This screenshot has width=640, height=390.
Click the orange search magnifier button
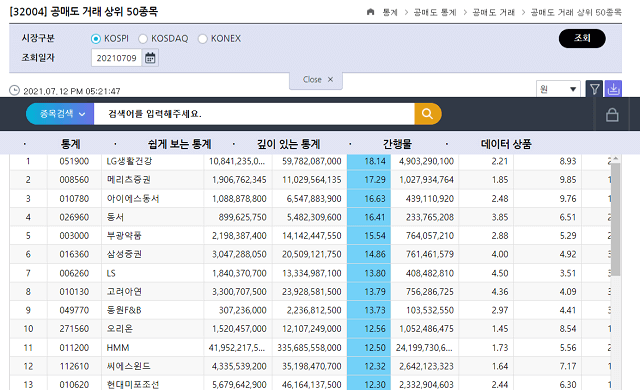pyautogui.click(x=427, y=114)
